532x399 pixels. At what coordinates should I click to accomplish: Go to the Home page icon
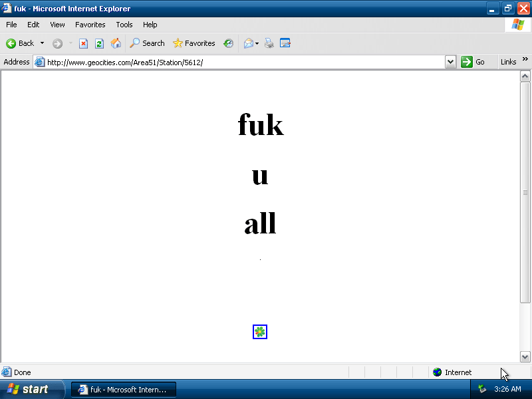[116, 43]
